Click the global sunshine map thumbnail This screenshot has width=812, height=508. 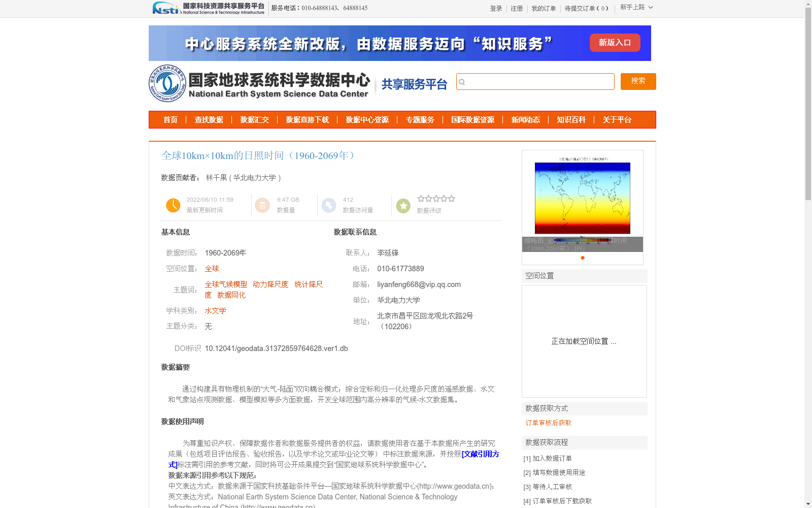583,198
